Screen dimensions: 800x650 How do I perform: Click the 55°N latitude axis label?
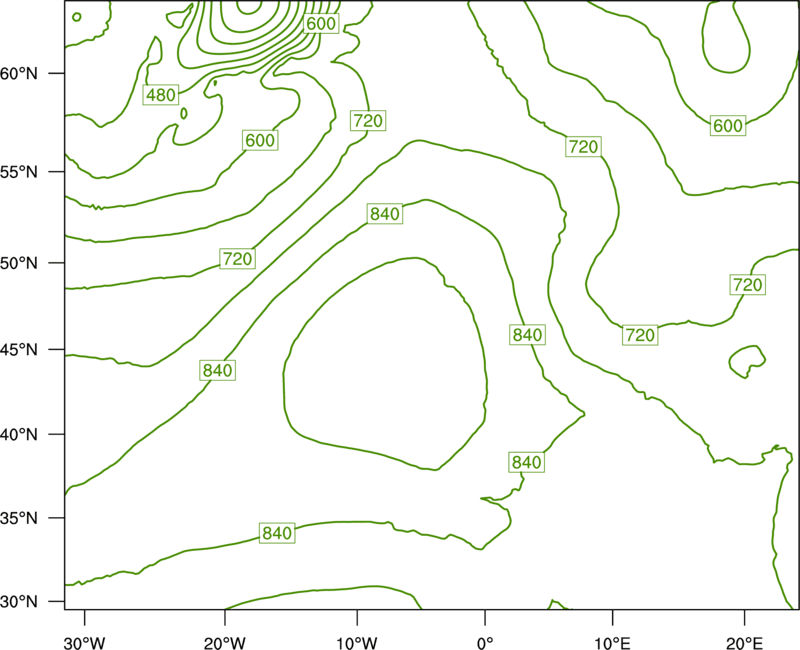[x=19, y=172]
